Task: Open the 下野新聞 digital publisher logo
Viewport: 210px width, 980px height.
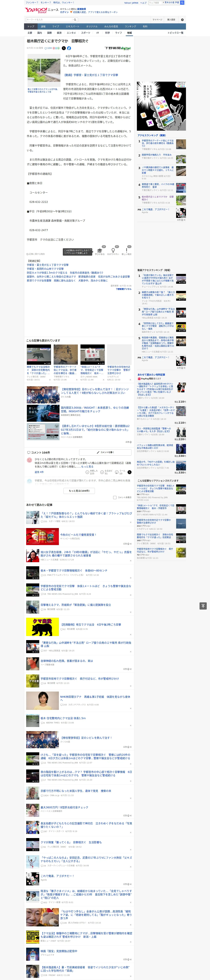Action: point(117,48)
